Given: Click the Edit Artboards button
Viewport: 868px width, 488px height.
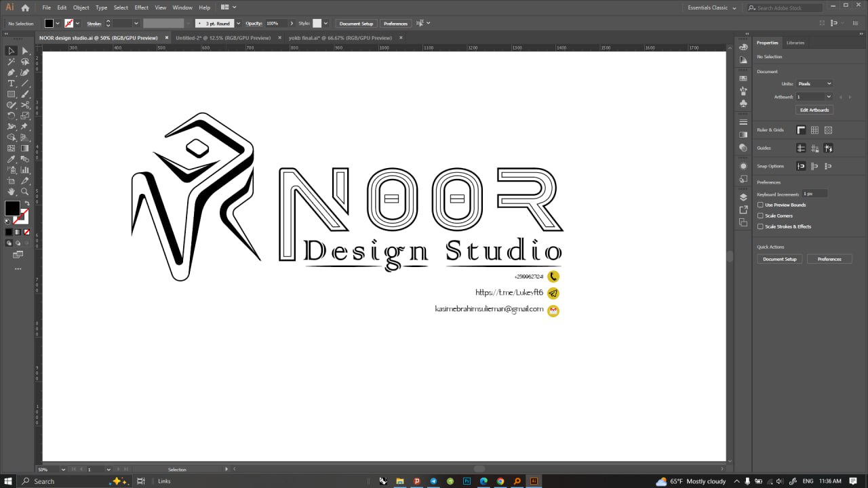Looking at the screenshot, I should tap(814, 110).
